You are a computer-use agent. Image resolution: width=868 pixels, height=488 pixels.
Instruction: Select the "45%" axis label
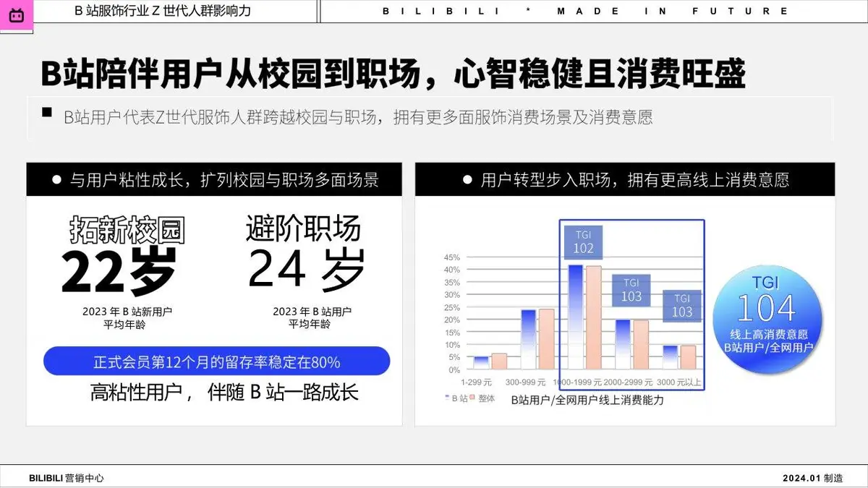coord(451,257)
